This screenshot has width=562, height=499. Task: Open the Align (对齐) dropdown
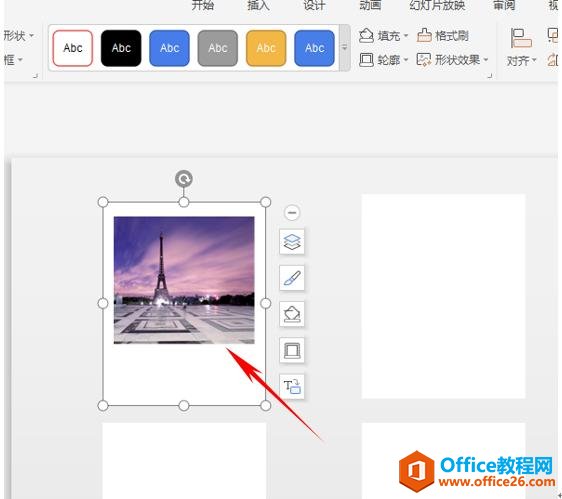[x=521, y=48]
